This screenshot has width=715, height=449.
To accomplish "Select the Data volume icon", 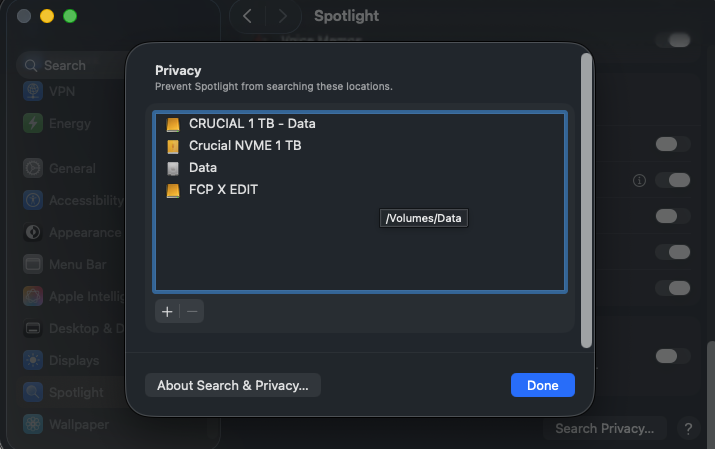I will tap(173, 168).
